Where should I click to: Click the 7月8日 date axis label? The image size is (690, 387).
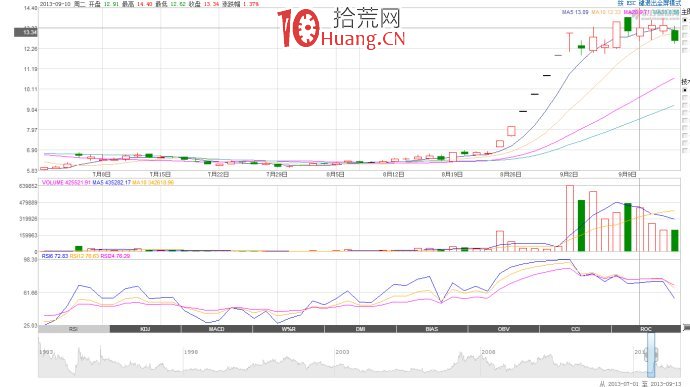pyautogui.click(x=102, y=174)
